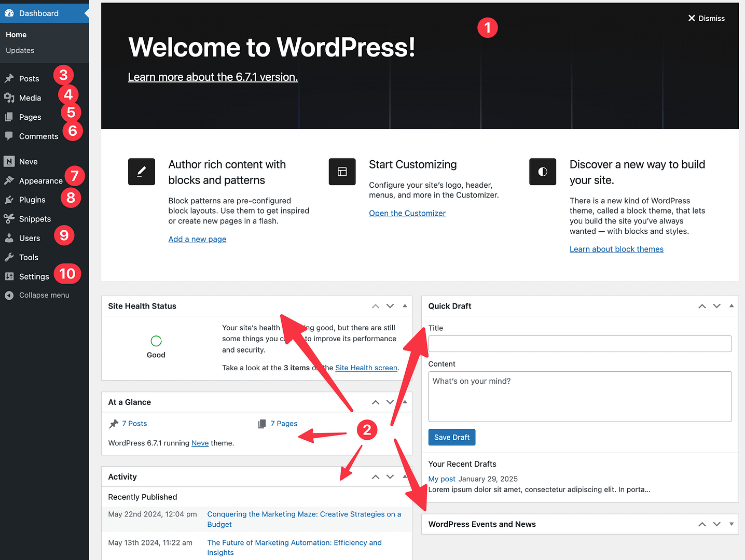Click the Dashboard icon in the sidebar
Viewport: 745px width, 560px height.
[9, 13]
